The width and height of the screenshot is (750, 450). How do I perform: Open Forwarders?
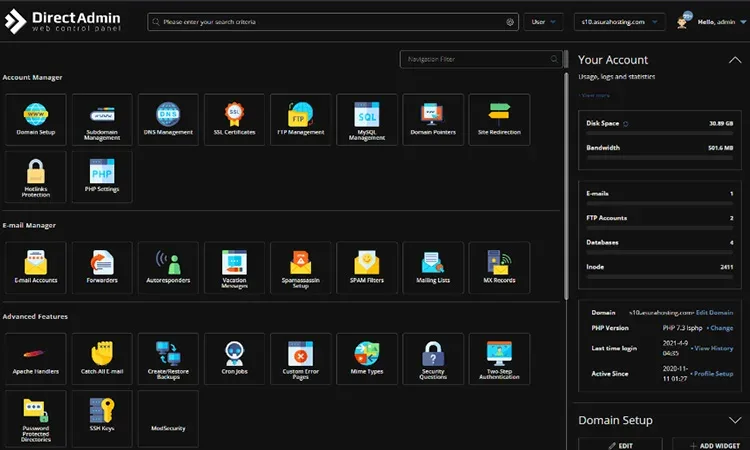point(102,267)
